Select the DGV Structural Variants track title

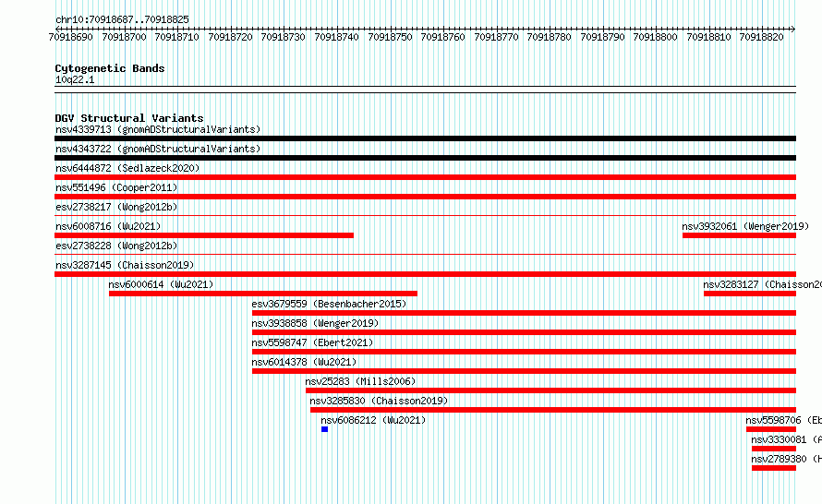(129, 118)
